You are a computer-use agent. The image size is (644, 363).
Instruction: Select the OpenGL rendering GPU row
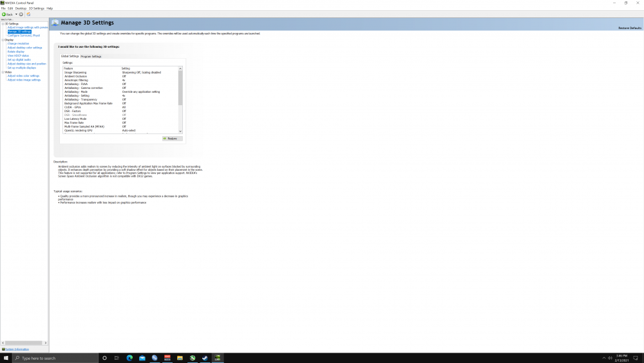pyautogui.click(x=121, y=130)
